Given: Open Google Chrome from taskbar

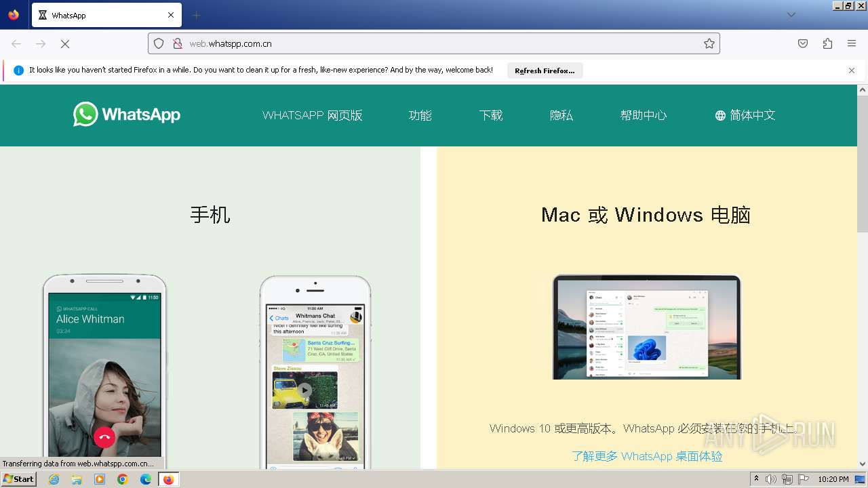Looking at the screenshot, I should pos(123,479).
